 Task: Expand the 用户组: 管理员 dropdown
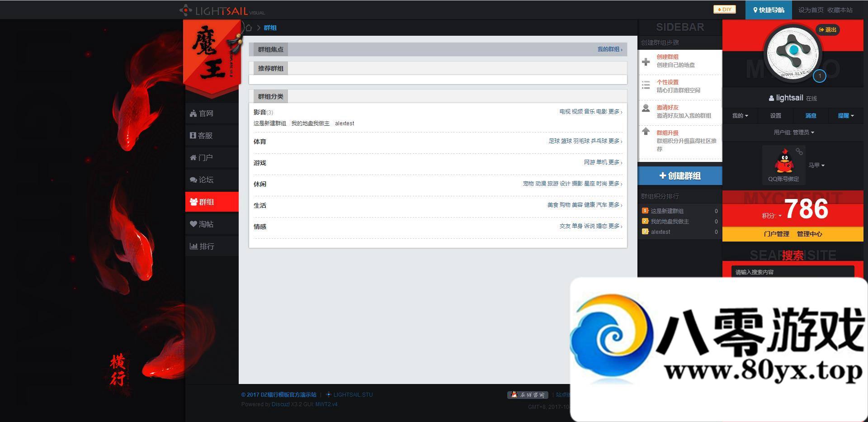(x=793, y=133)
